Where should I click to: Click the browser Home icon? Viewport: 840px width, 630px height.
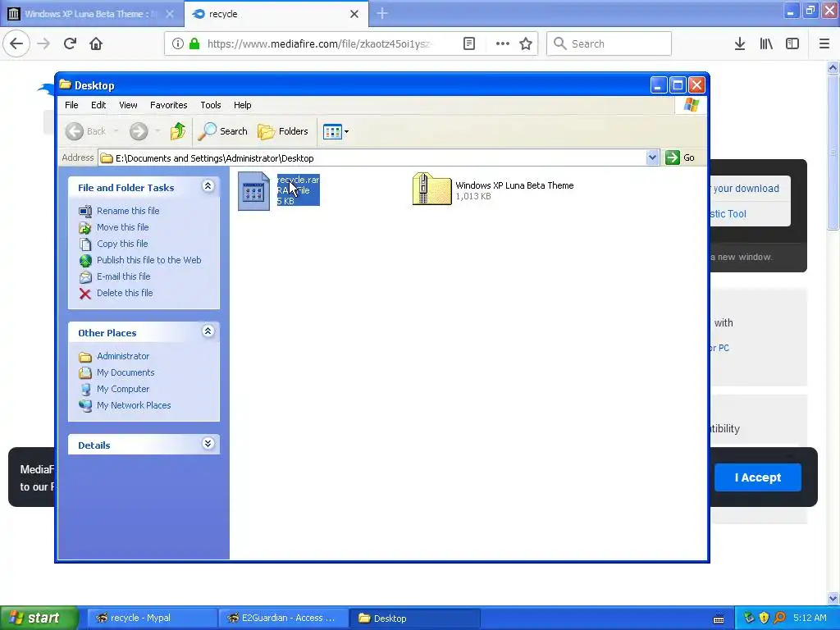point(96,43)
